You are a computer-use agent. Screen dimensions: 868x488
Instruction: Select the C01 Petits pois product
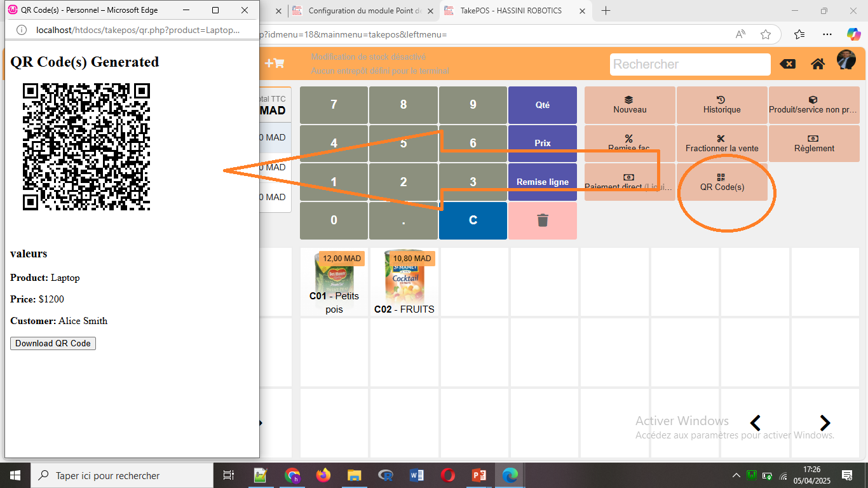[334, 281]
